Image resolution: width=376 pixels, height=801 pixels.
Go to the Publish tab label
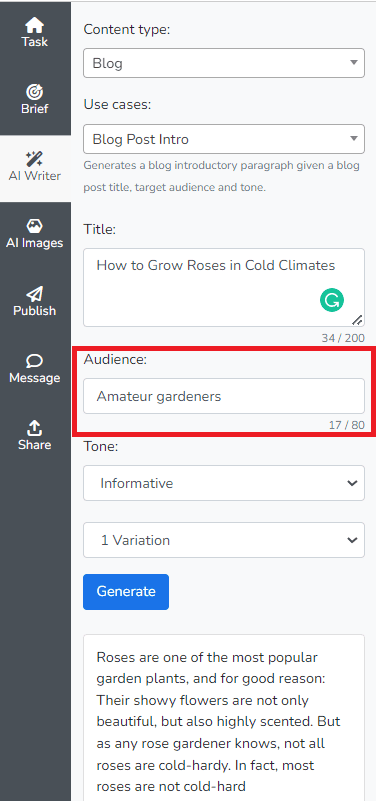(35, 311)
